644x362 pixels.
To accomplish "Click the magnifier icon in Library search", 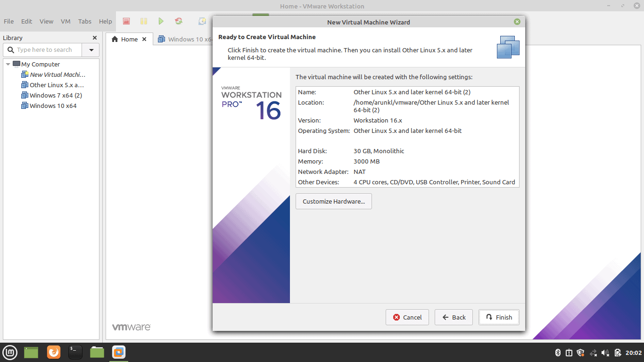I will coord(11,49).
